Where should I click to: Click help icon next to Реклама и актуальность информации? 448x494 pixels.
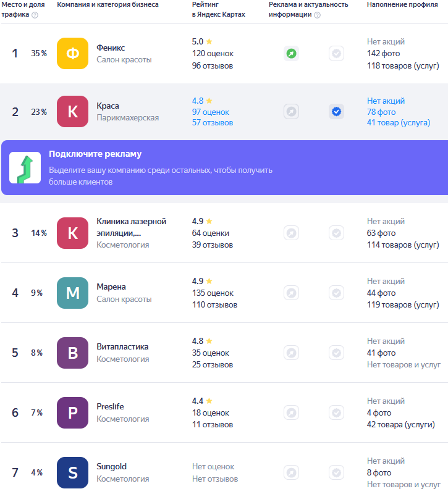click(318, 15)
